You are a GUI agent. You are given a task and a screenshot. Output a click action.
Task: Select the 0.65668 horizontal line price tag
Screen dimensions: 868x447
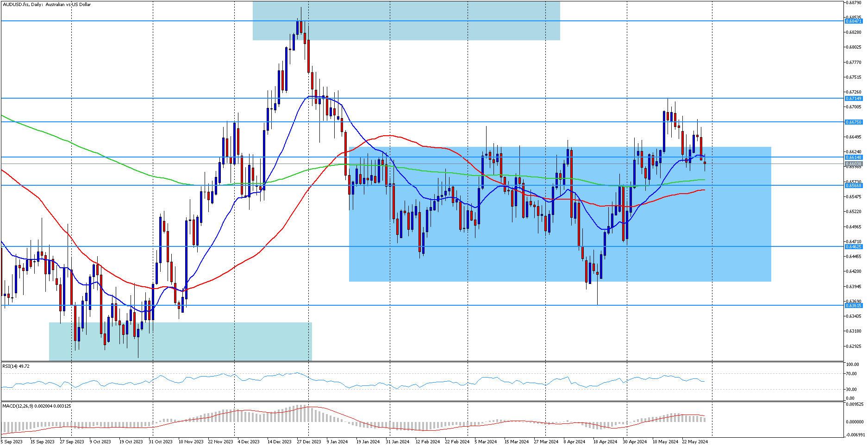854,186
